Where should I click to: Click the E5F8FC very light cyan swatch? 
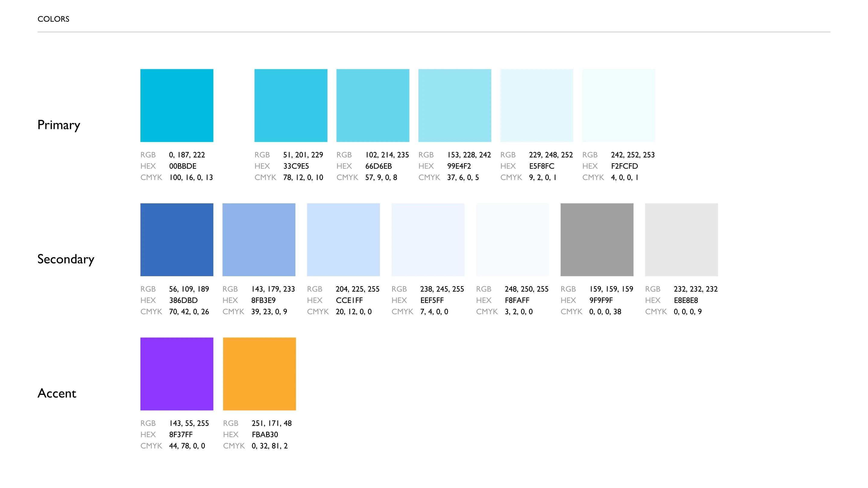tap(536, 105)
